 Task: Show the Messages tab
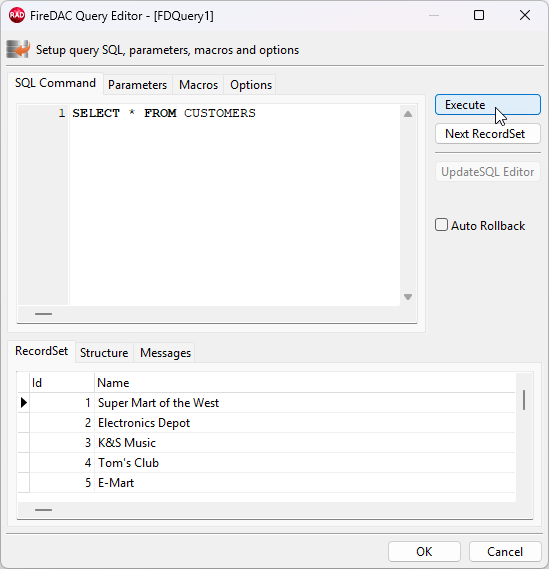[165, 353]
